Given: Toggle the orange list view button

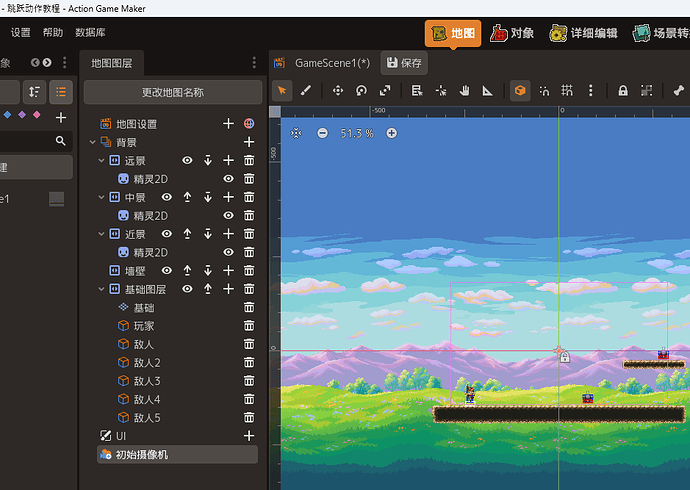Looking at the screenshot, I should (61, 92).
